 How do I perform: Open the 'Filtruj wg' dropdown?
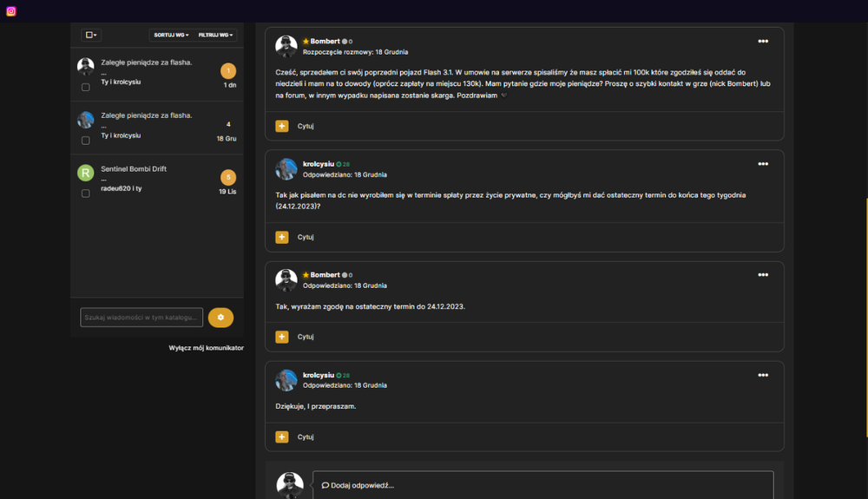(215, 35)
